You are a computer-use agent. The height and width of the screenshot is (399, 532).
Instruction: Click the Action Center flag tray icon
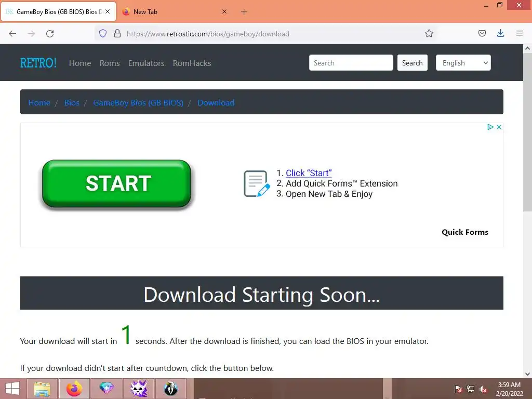458,389
